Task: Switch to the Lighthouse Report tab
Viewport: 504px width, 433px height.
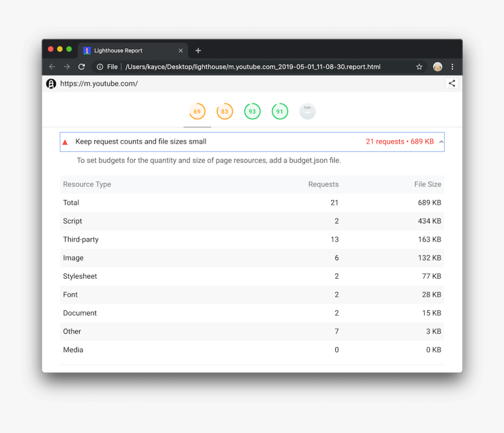Action: 133,50
